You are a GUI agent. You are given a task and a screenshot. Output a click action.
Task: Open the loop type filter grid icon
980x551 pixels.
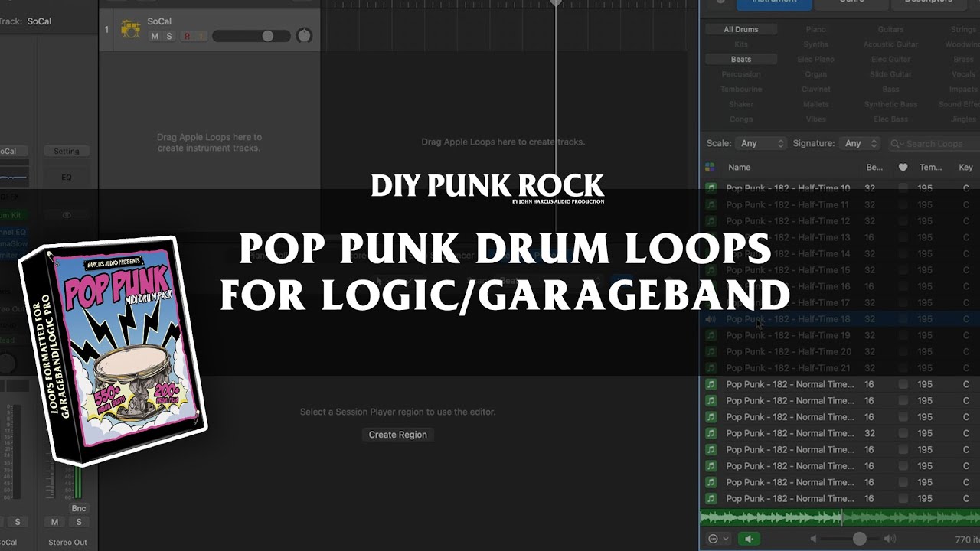710,167
